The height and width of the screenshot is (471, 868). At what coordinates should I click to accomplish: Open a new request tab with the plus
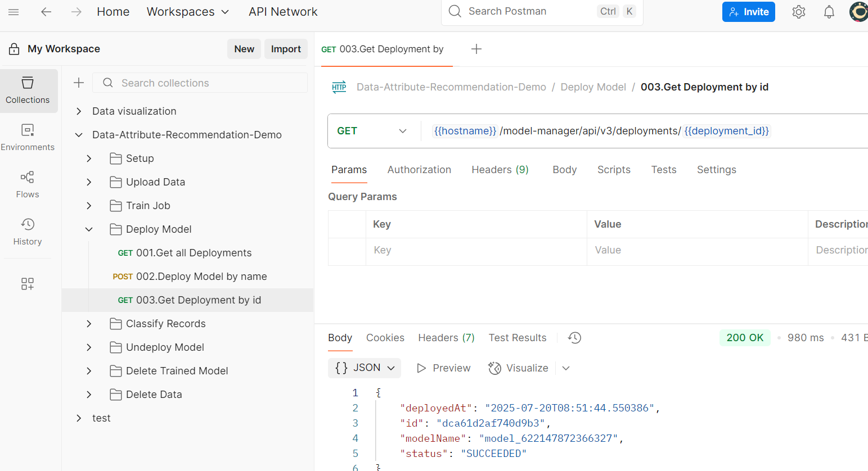[x=476, y=49]
